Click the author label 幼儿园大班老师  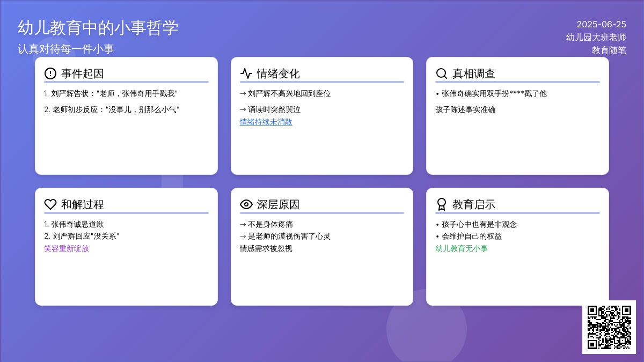pos(596,37)
